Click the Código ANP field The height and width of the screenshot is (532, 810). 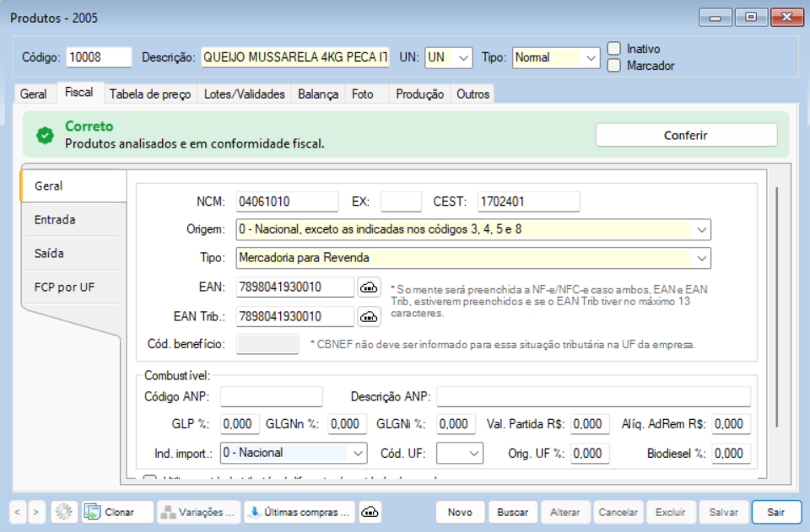[271, 397]
